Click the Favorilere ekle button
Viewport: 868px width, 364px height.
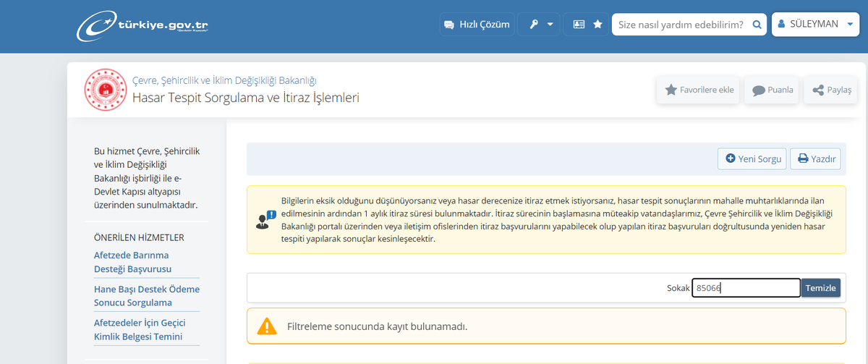(699, 90)
